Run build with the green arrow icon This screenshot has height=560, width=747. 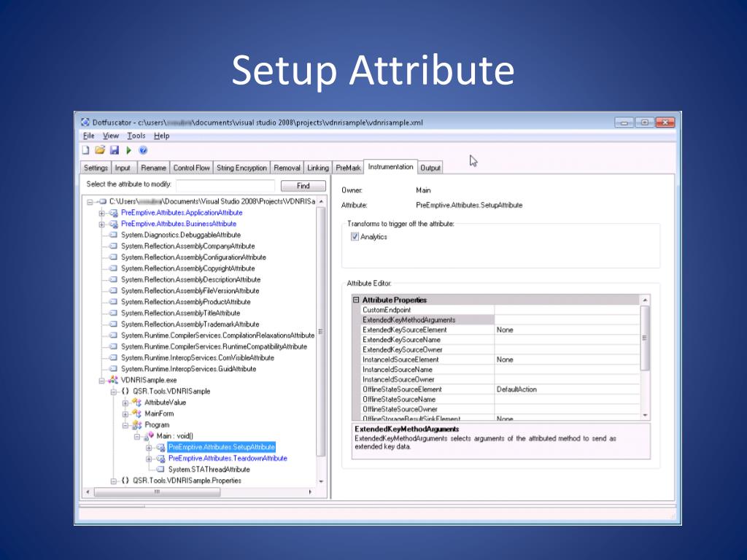[x=128, y=150]
